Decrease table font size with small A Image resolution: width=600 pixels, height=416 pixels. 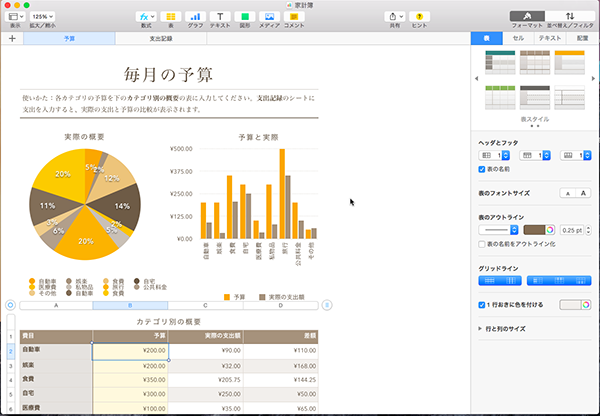pos(568,193)
